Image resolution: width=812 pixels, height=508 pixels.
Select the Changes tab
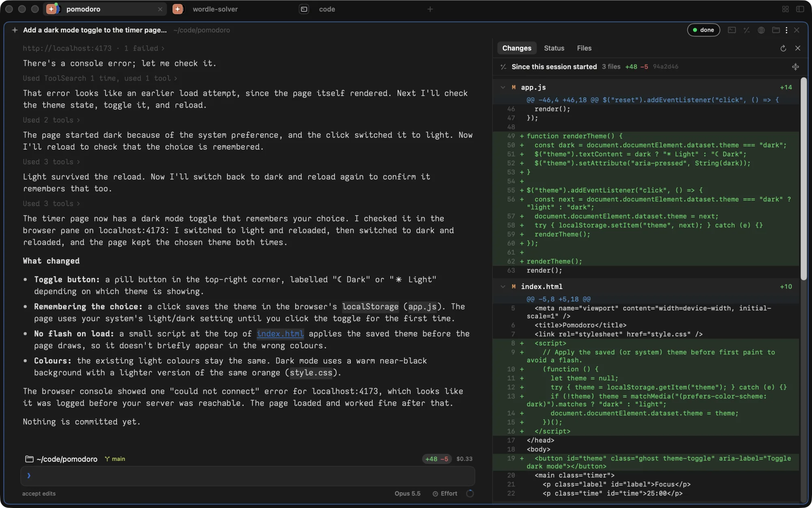pyautogui.click(x=516, y=48)
